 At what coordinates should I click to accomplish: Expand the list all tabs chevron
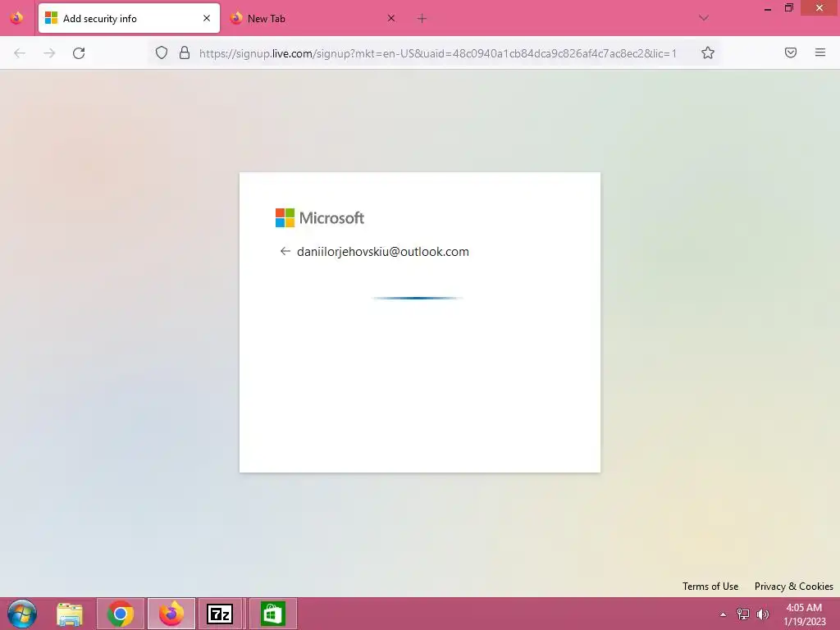point(704,18)
